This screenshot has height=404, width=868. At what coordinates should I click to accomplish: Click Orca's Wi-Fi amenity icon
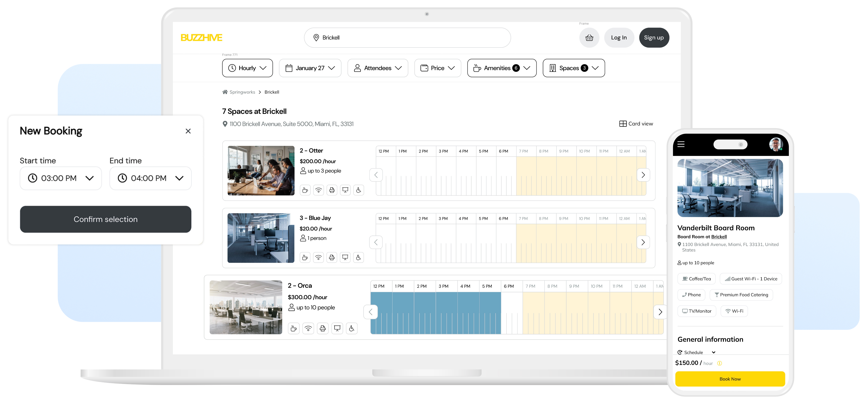[308, 328]
